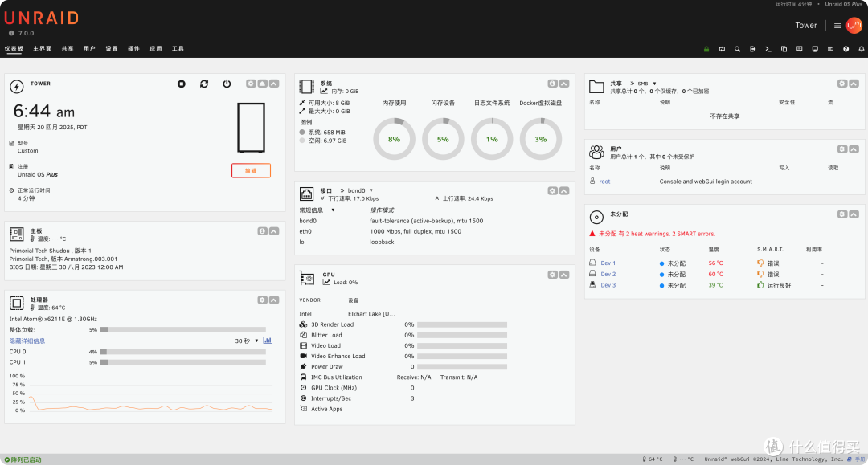Collapse the network interface tile chevron

(x=564, y=191)
